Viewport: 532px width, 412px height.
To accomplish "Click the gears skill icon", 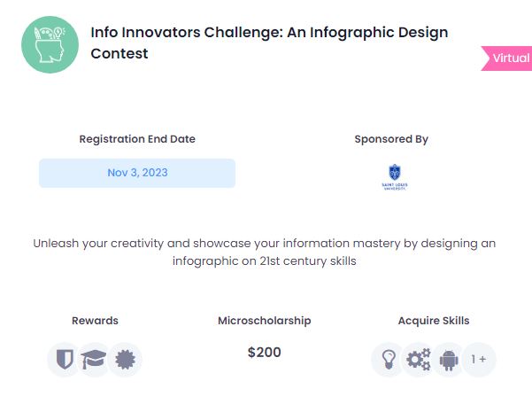I will tap(419, 360).
